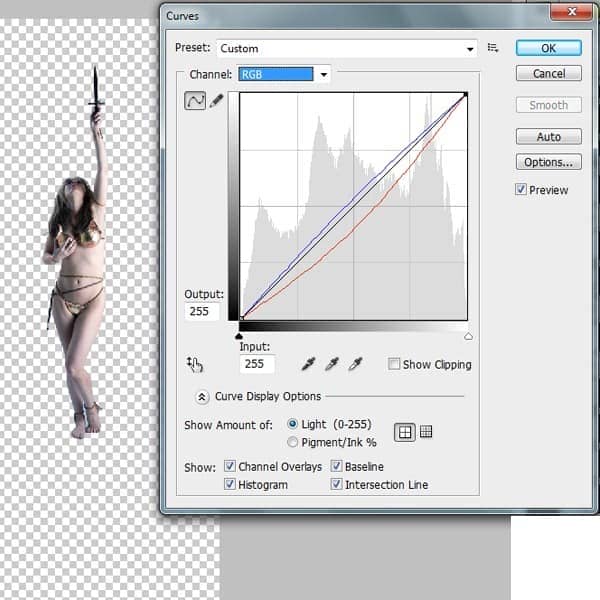Toggle the Preview checkbox
Viewport: 600px width, 600px height.
coord(520,189)
